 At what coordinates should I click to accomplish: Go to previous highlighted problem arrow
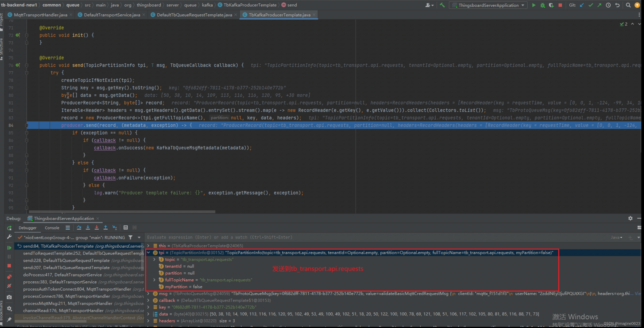(x=632, y=24)
